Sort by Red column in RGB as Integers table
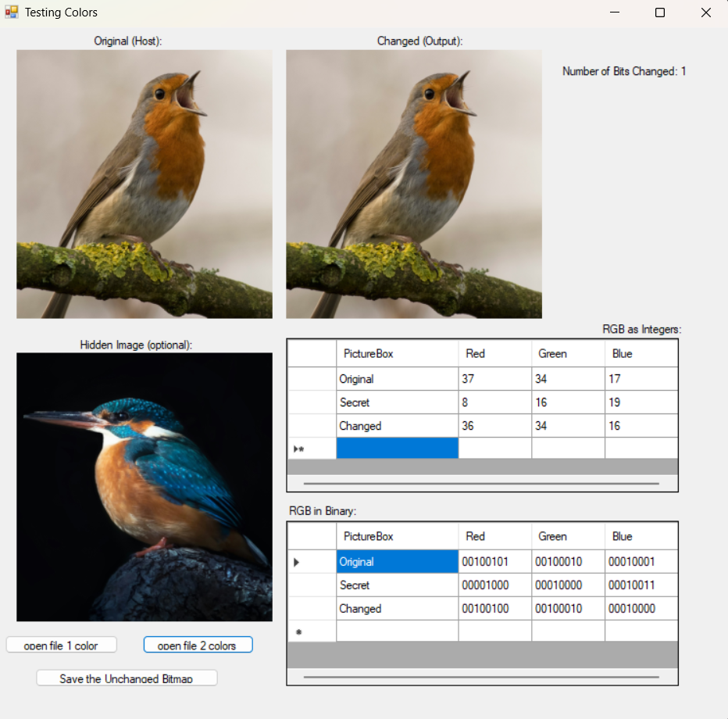728x719 pixels. [494, 353]
